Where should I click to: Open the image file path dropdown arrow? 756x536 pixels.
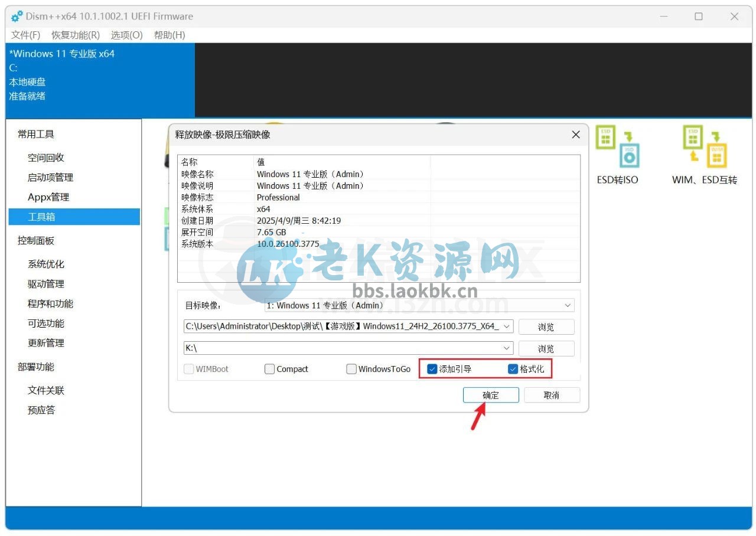click(x=507, y=326)
